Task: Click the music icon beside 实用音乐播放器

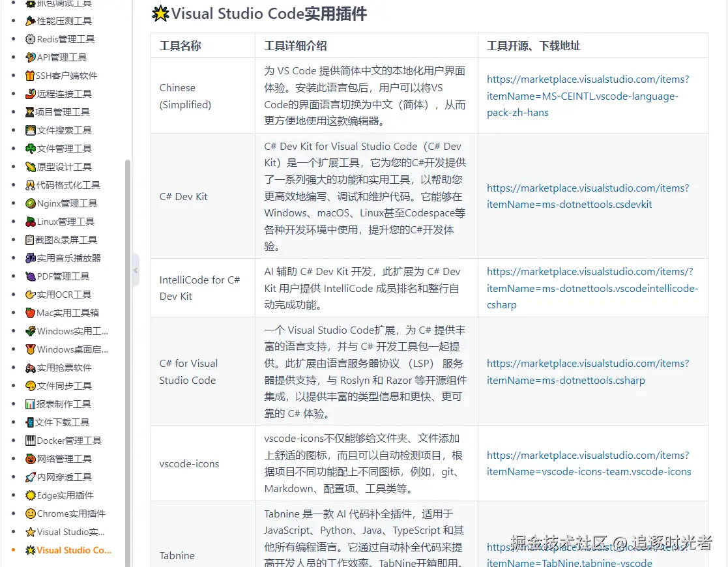Action: click(30, 258)
